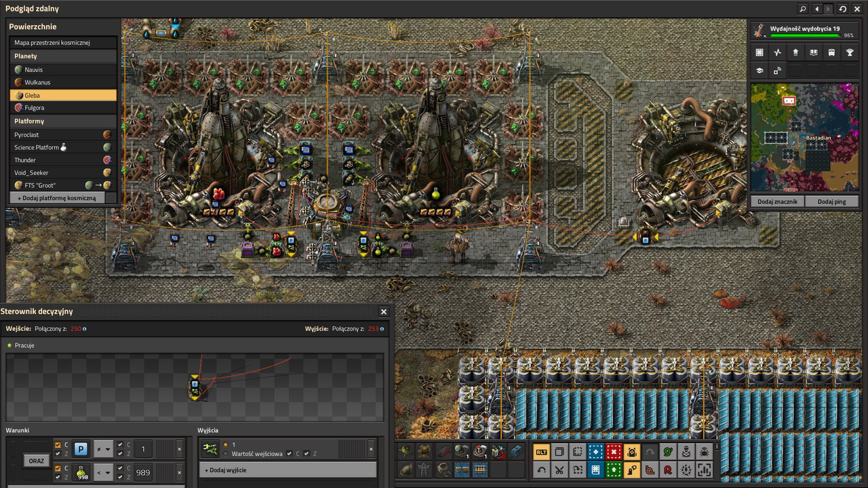Open the ≠ comparator dropdown
The image size is (868, 488).
point(104,449)
